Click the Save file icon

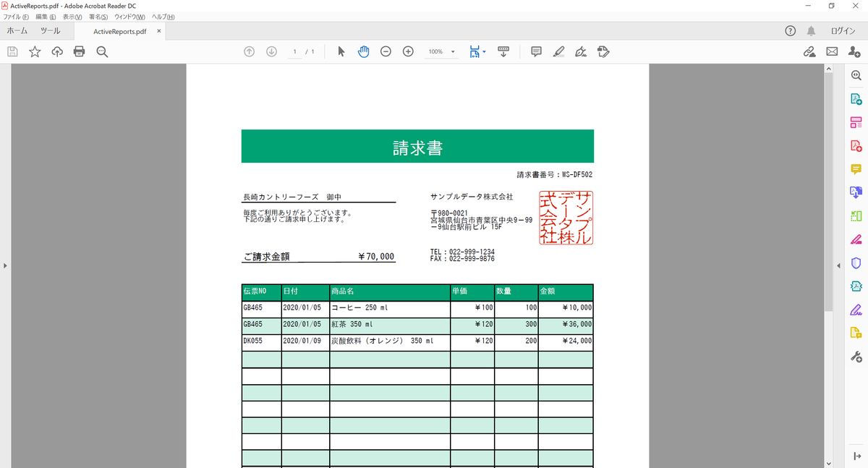12,51
